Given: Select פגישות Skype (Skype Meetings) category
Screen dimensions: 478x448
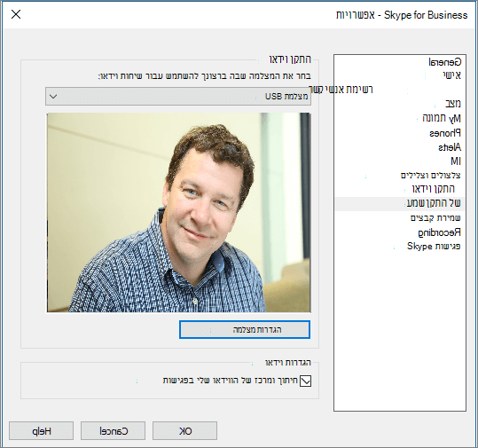Looking at the screenshot, I should pos(434,246).
